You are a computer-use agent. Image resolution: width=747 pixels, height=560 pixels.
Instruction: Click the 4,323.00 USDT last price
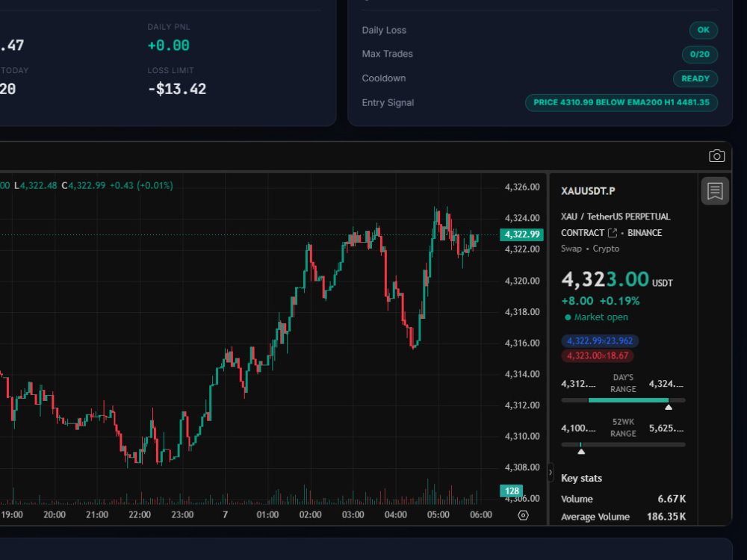tap(617, 279)
